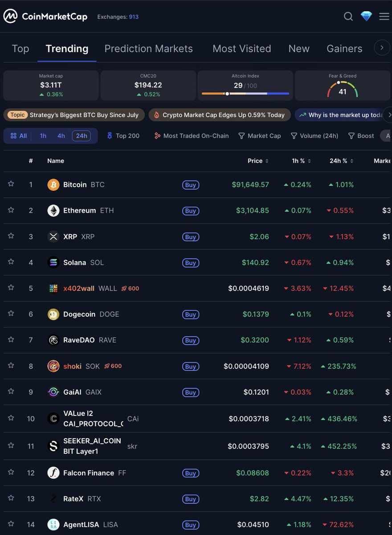Image resolution: width=392 pixels, height=535 pixels.
Task: Click the CoinMarketCap logo
Action: (x=45, y=16)
